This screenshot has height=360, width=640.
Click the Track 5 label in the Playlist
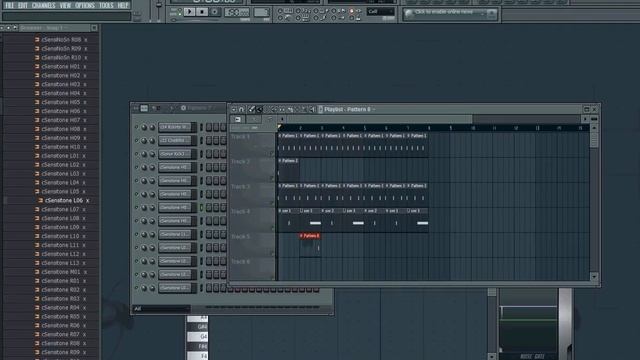point(240,236)
